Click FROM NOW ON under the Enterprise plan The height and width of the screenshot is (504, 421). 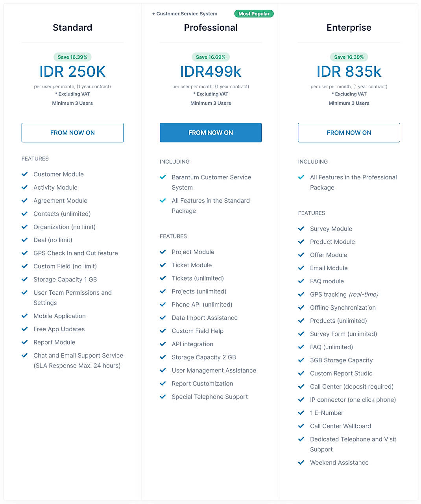pos(349,133)
